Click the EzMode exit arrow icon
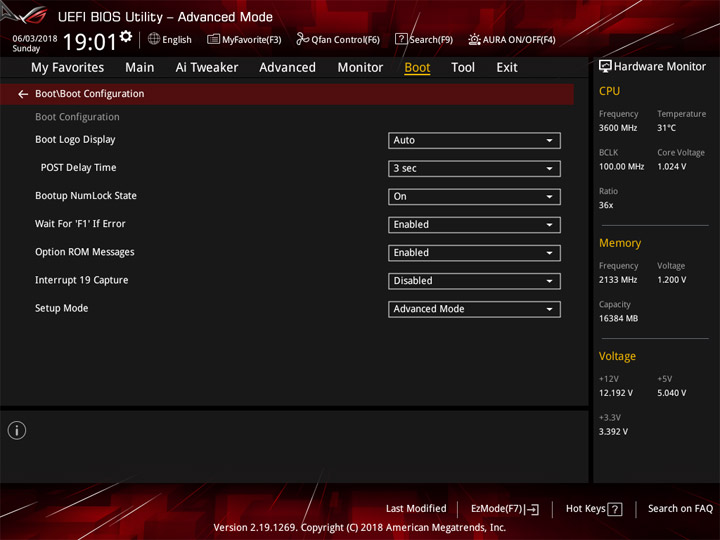Viewport: 720px width, 540px height. pos(533,509)
